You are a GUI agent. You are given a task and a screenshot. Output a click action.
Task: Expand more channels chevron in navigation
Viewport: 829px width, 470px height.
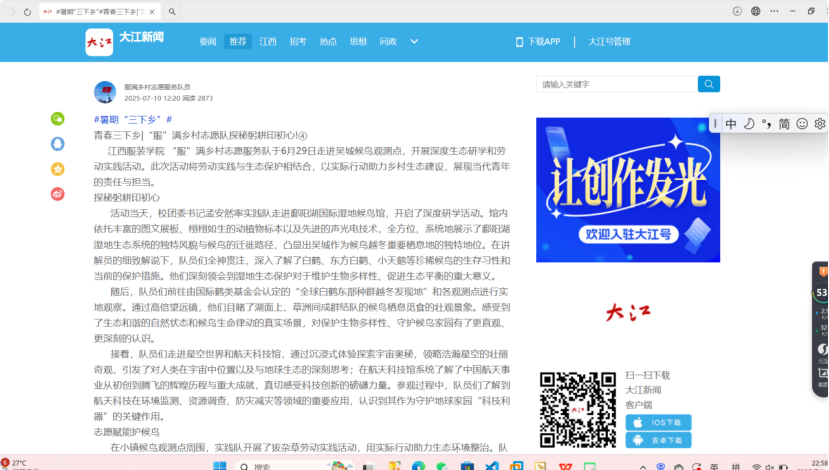(x=415, y=42)
